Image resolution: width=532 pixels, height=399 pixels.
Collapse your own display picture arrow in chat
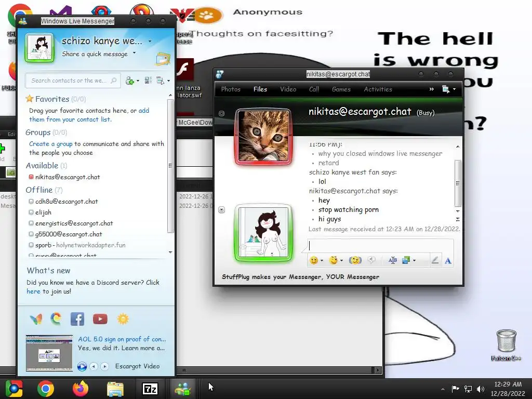[221, 210]
